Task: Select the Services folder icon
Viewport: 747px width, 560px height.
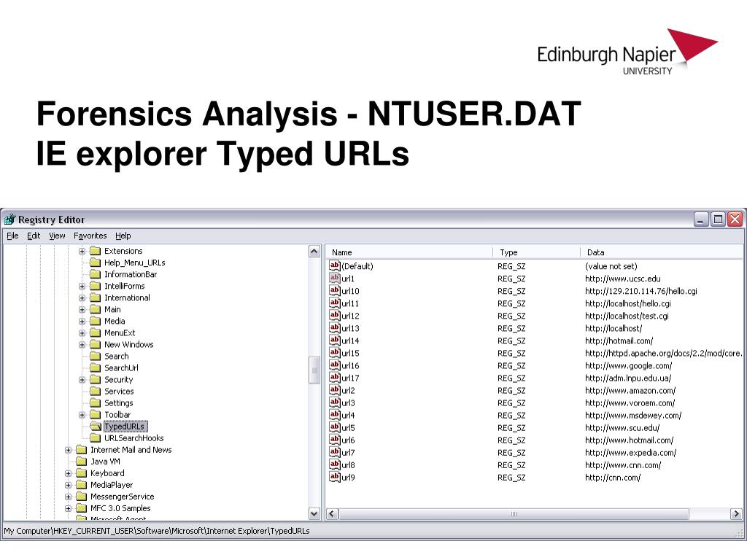Action: (96, 392)
